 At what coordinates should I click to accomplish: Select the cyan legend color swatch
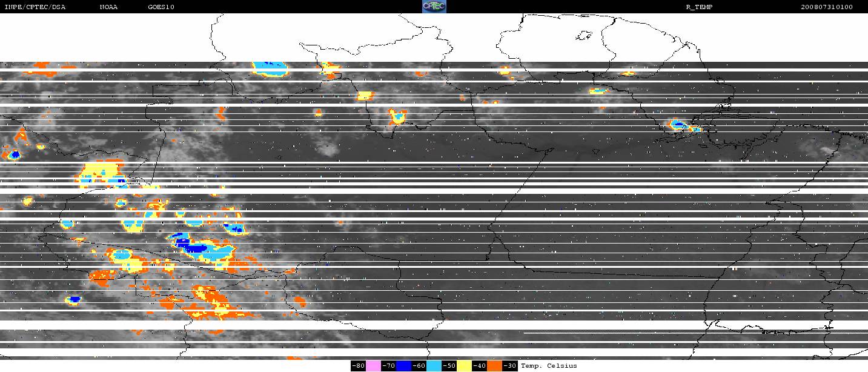[434, 366]
